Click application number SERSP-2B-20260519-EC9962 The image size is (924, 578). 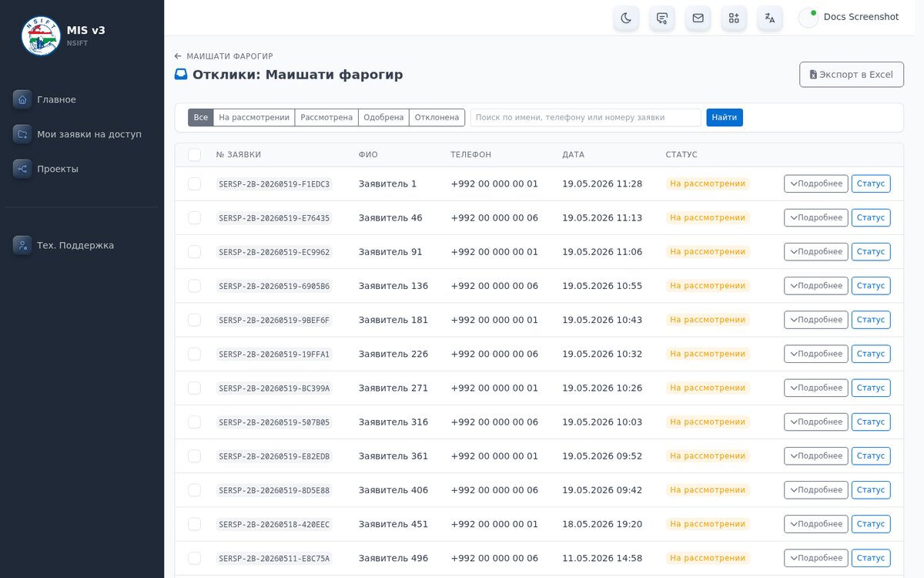tap(274, 252)
